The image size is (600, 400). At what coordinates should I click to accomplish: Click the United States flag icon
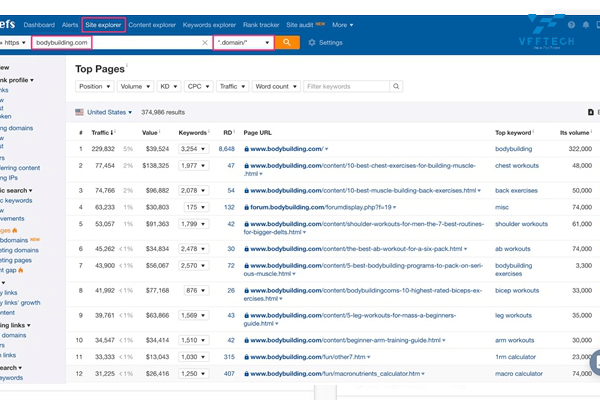(79, 112)
